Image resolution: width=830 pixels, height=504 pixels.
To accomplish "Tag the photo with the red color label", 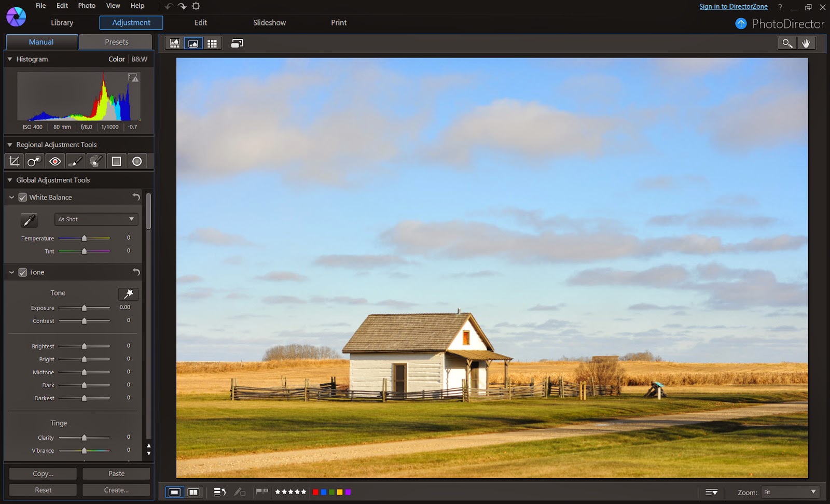I will [x=315, y=492].
